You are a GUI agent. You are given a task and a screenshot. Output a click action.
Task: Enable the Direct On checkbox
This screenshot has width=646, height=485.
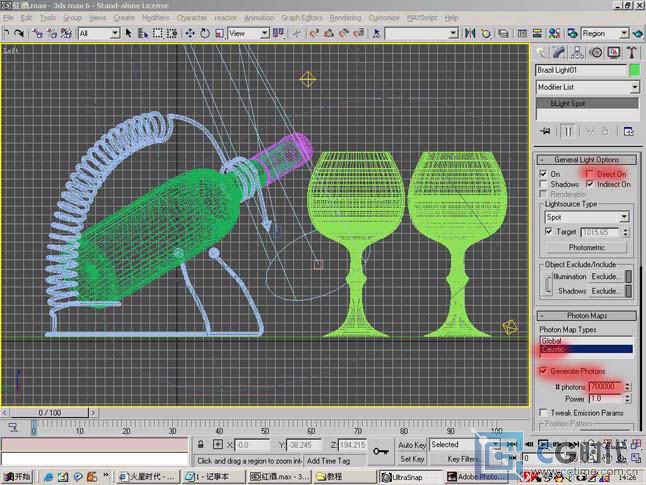click(590, 173)
